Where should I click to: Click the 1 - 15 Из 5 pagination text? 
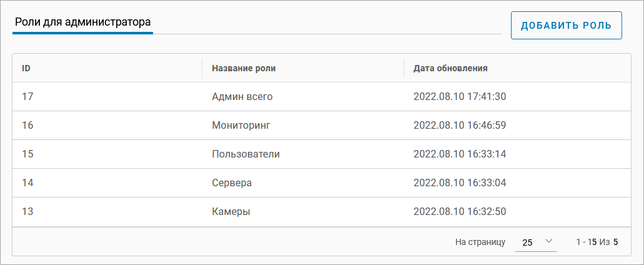click(x=597, y=242)
